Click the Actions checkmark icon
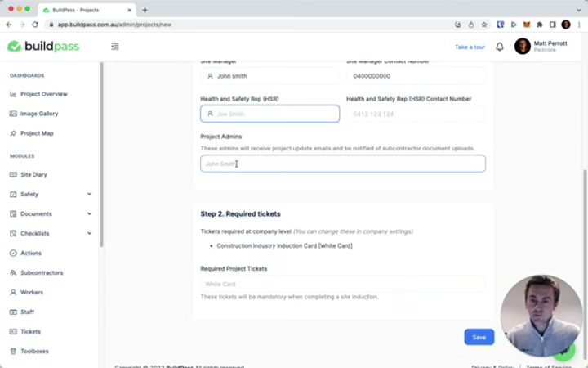 point(13,253)
